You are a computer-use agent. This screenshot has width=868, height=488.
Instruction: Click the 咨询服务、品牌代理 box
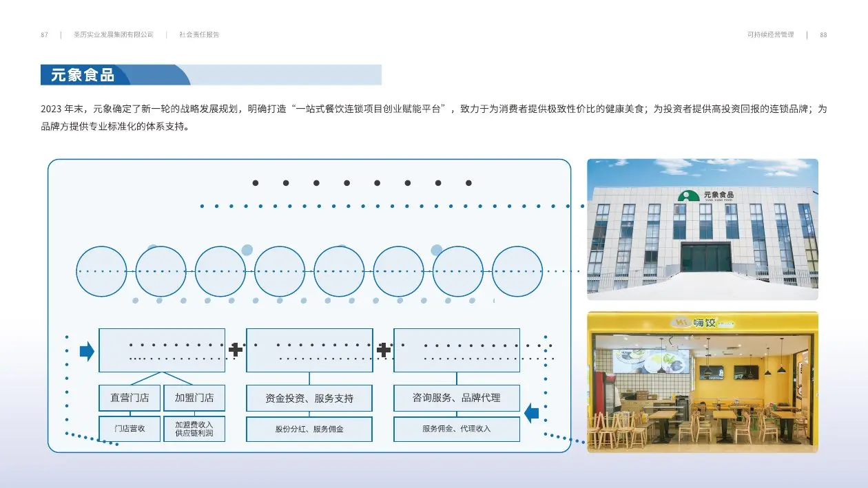click(x=457, y=398)
